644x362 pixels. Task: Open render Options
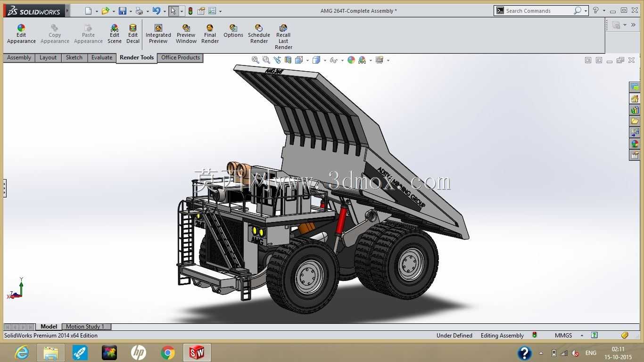pos(233,31)
